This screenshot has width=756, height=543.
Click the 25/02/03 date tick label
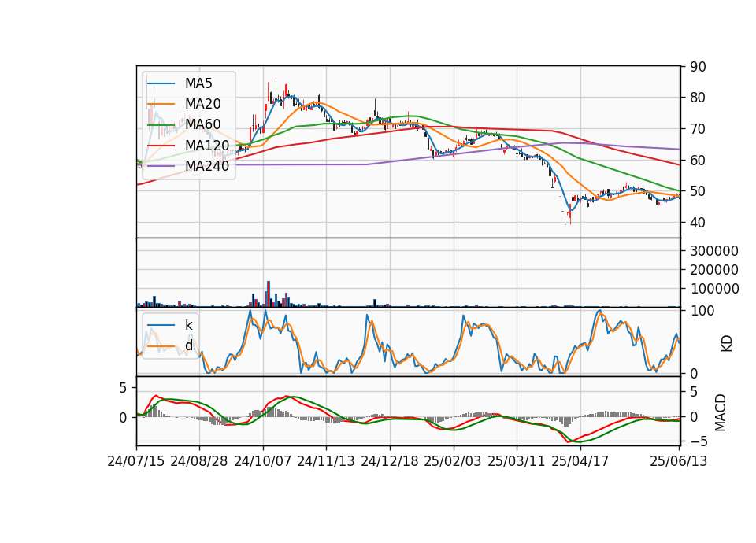tap(453, 461)
